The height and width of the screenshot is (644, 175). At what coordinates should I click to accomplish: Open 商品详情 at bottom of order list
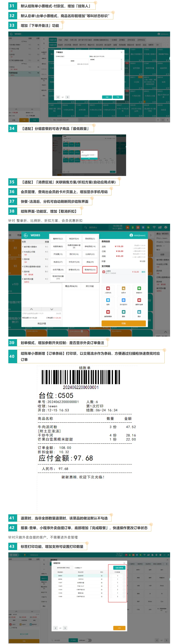[x=42, y=323]
